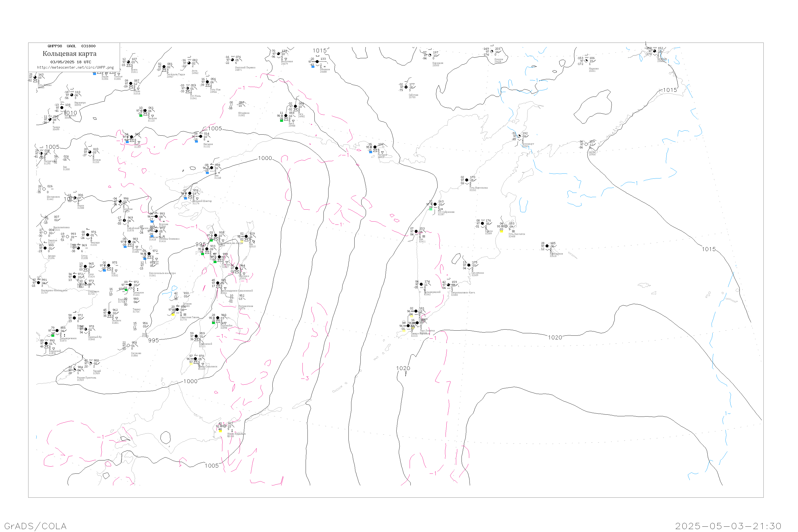This screenshot has width=798, height=532.
Task: Click the Никольское station circle on island
Action: click(x=547, y=246)
